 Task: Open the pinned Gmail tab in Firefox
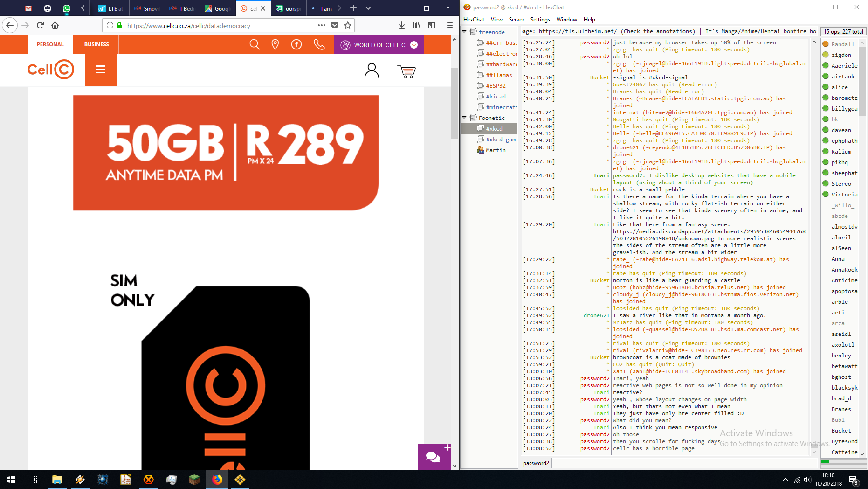point(28,8)
